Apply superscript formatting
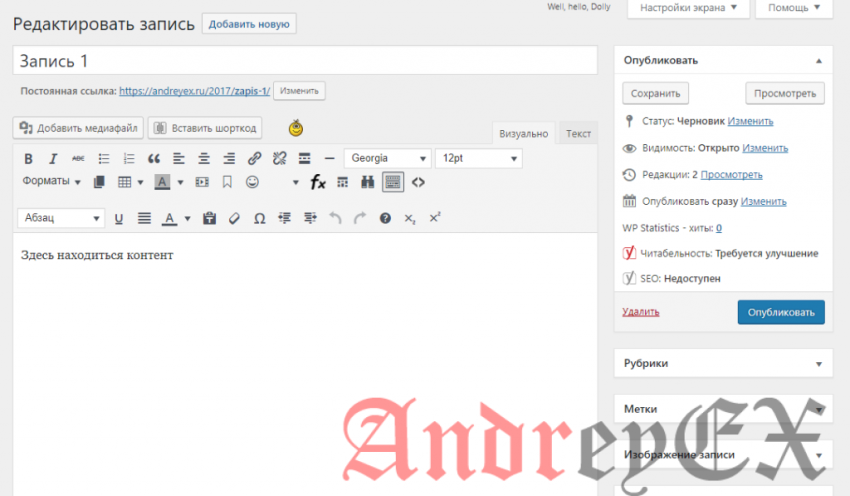This screenshot has height=496, width=850. click(435, 218)
